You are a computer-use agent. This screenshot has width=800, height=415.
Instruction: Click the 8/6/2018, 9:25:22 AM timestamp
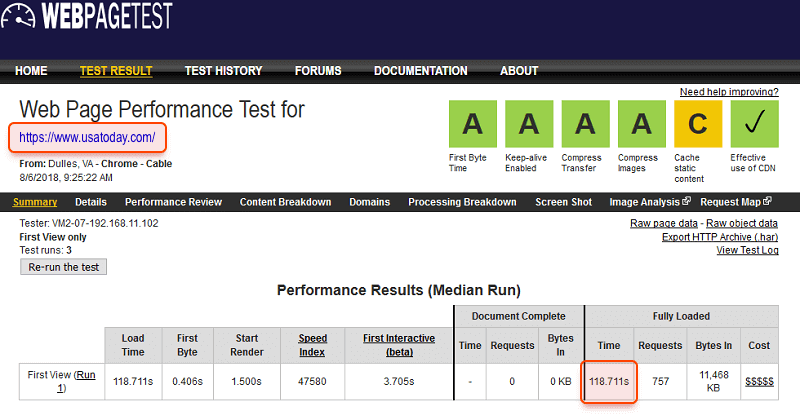66,178
